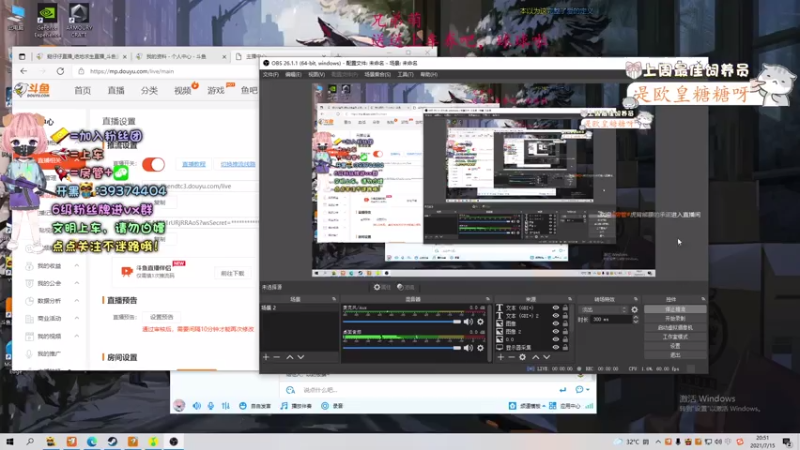This screenshot has height=450, width=800.
Task: Move source up in OBS Sources panel
Action: 535,357
